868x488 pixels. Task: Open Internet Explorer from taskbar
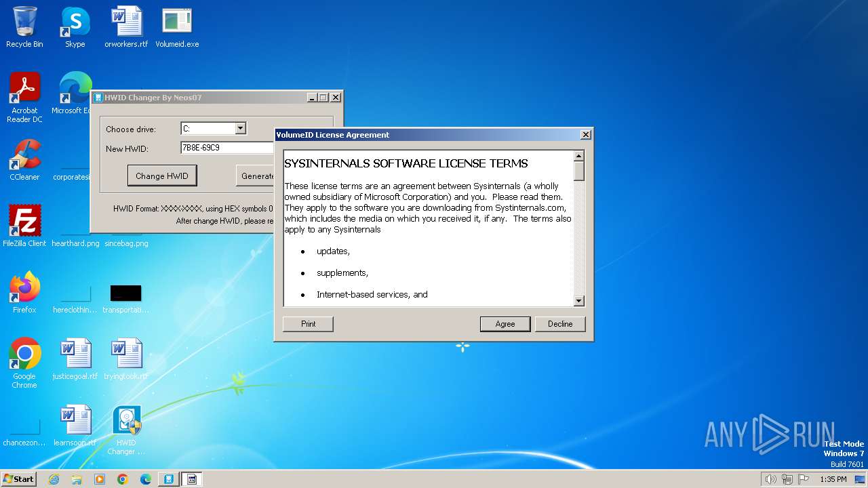tap(54, 479)
